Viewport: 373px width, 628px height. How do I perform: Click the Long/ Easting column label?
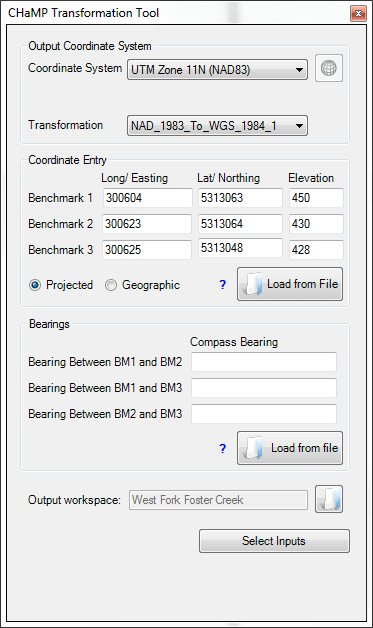[x=134, y=178]
